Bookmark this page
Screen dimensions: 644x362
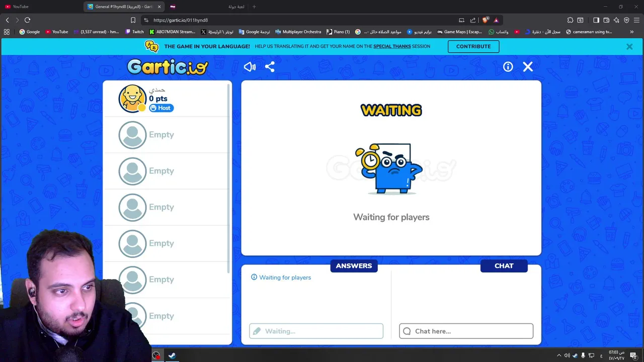point(133,20)
